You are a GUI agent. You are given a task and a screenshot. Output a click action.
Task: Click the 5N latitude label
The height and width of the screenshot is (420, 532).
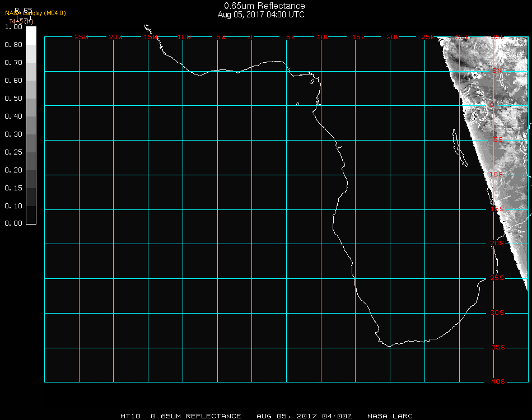(497, 71)
